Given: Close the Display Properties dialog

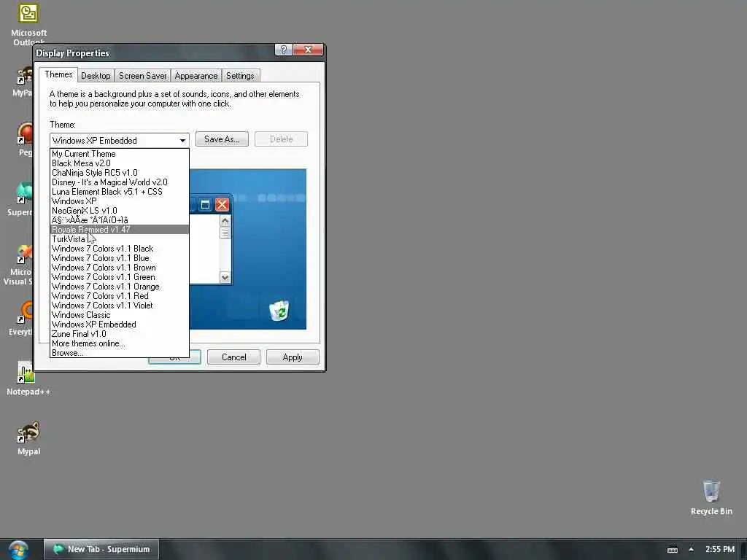Looking at the screenshot, I should click(x=309, y=50).
